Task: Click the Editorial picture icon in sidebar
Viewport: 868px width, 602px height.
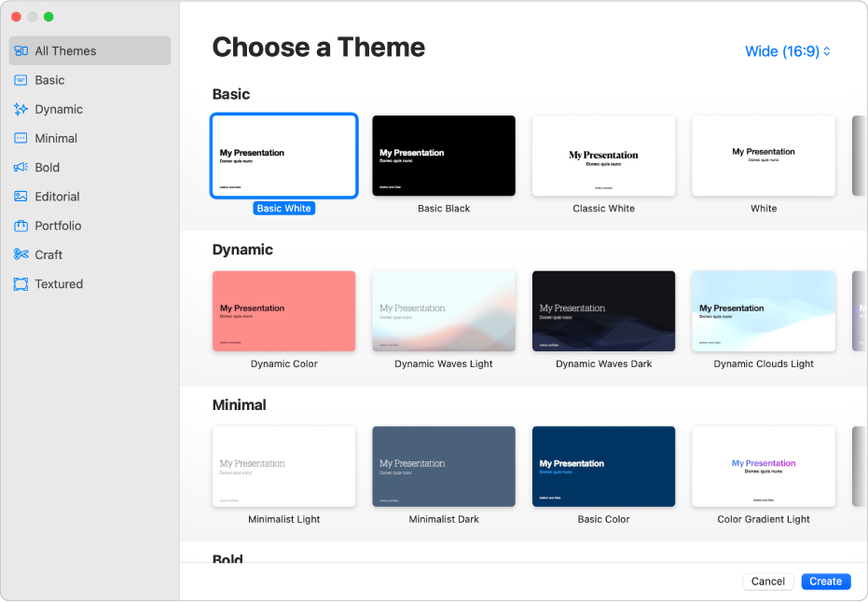Action: [21, 197]
